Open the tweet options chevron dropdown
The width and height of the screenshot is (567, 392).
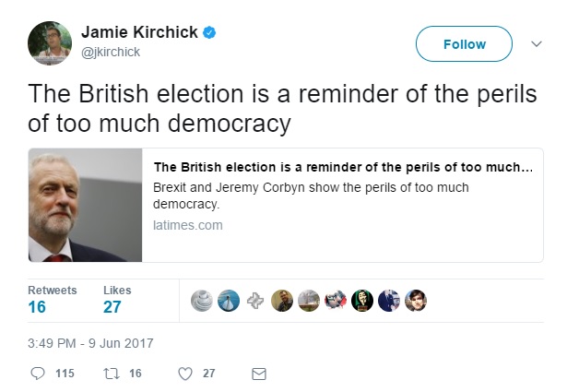coord(537,43)
